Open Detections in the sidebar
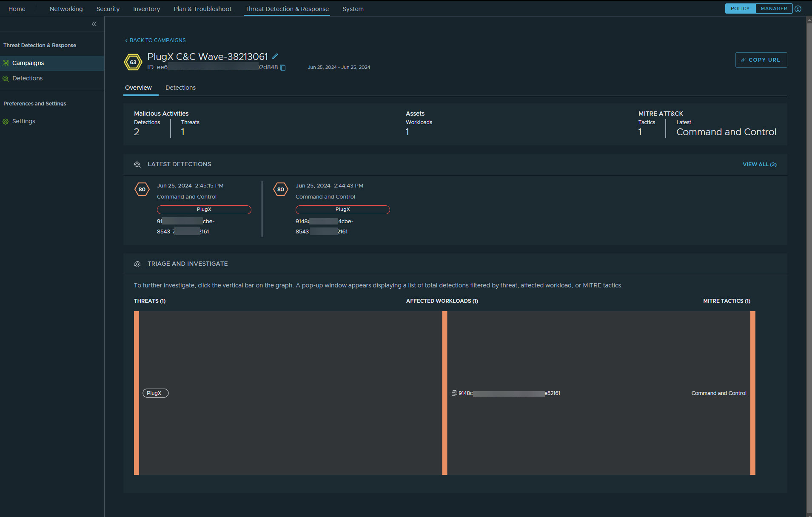Screen dimensions: 812x517 point(52,79)
